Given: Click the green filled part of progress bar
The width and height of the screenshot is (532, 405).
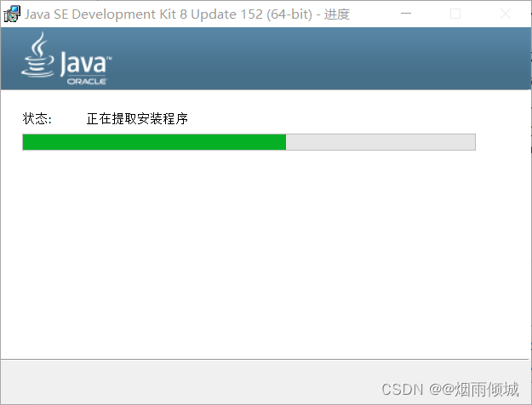Looking at the screenshot, I should [x=154, y=142].
